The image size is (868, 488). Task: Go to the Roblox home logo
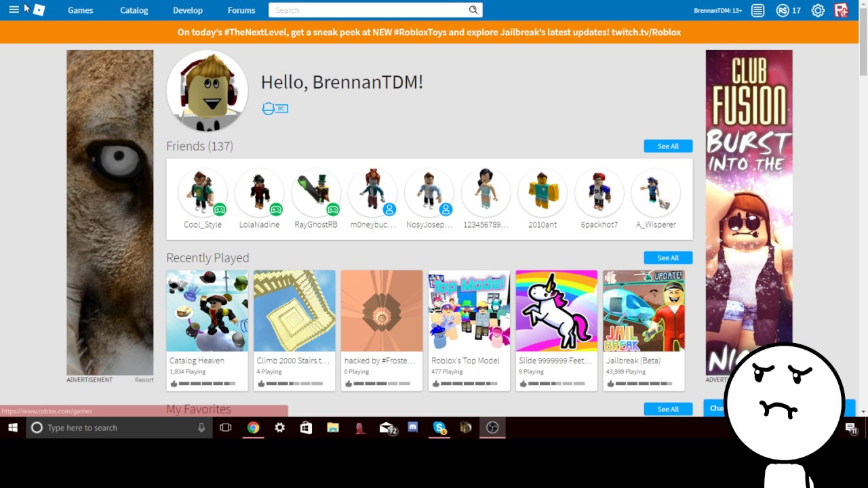39,10
